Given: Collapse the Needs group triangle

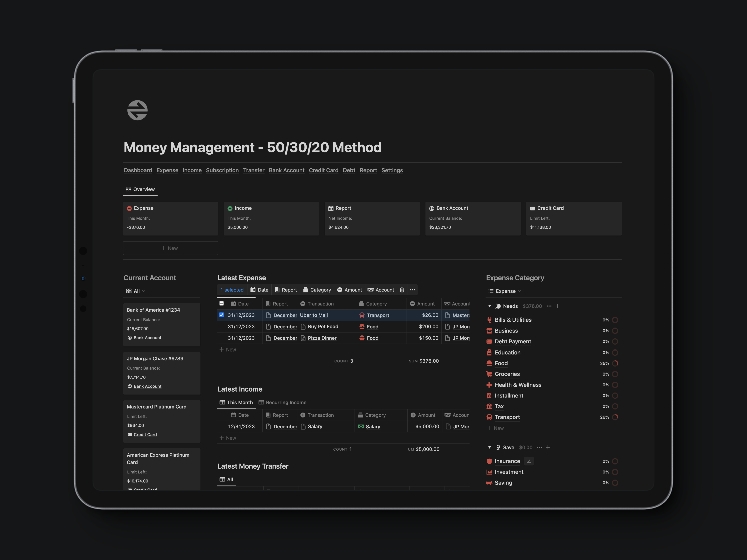Looking at the screenshot, I should [x=489, y=306].
